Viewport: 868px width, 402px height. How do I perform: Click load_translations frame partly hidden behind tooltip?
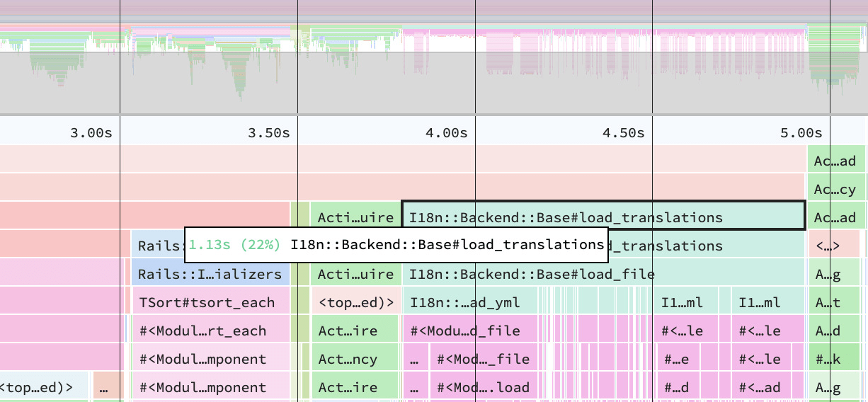pyautogui.click(x=707, y=245)
